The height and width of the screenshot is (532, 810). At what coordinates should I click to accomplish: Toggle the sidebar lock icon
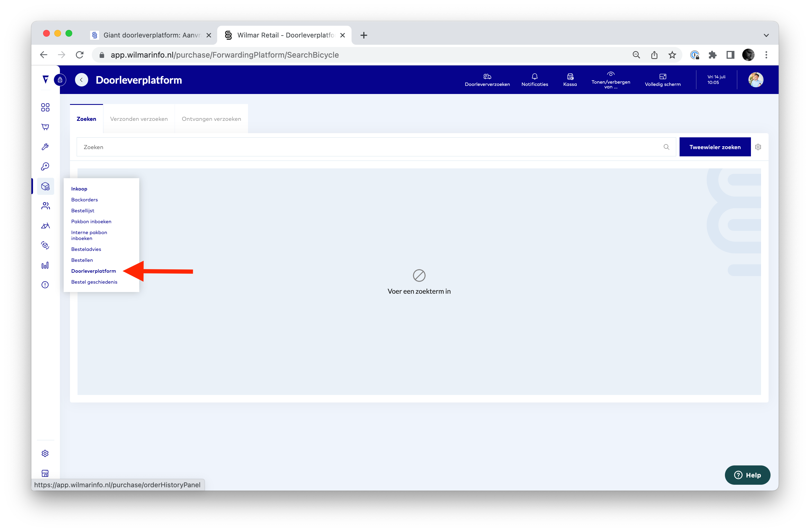[60, 80]
